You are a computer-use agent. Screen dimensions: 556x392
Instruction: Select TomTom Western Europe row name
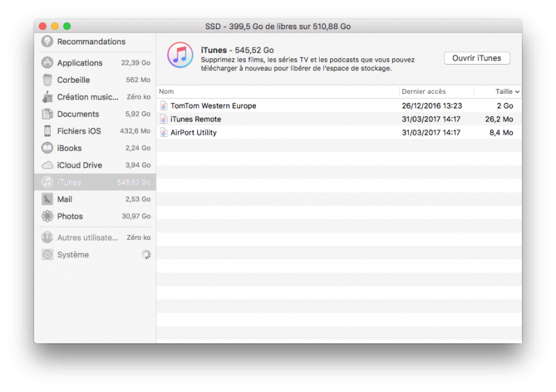[x=213, y=106]
